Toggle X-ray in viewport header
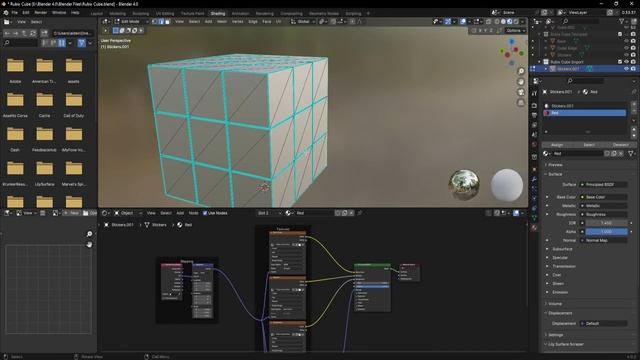The height and width of the screenshot is (360, 640). pyautogui.click(x=489, y=22)
